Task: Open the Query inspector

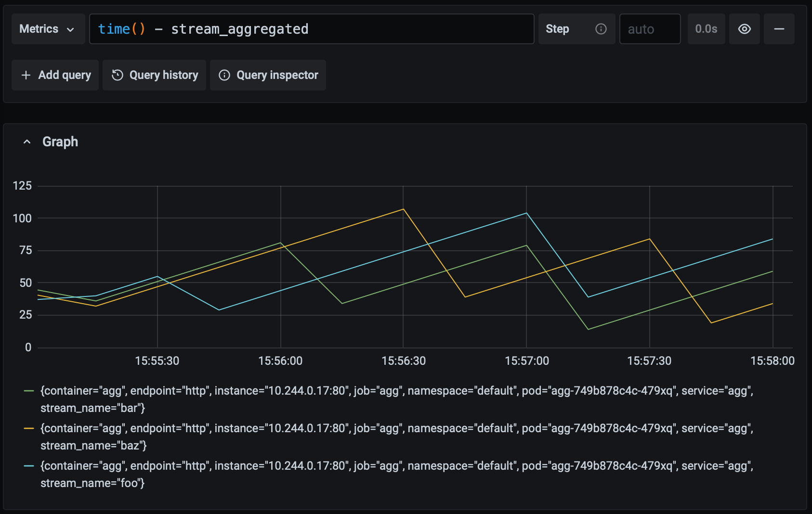Action: 277,75
